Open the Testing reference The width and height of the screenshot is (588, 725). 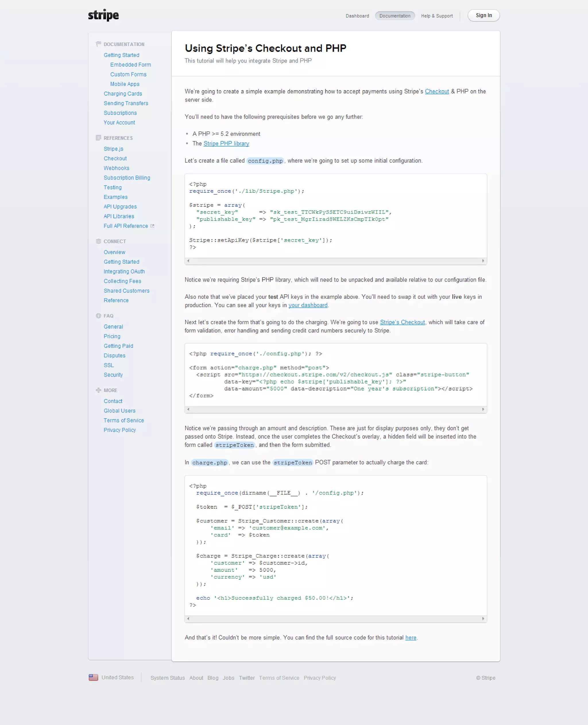point(113,188)
